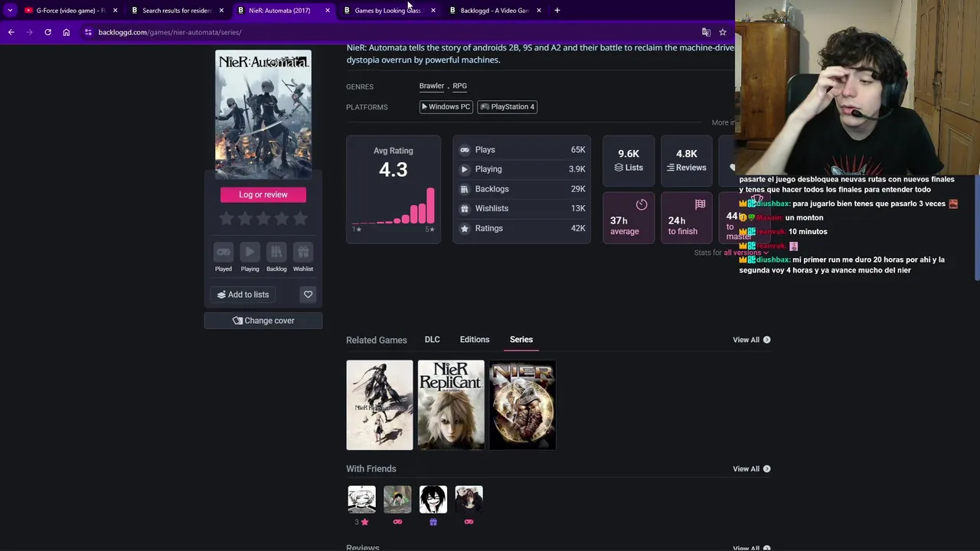Image resolution: width=980 pixels, height=551 pixels.
Task: Click the browser back arrow
Action: click(x=11, y=32)
